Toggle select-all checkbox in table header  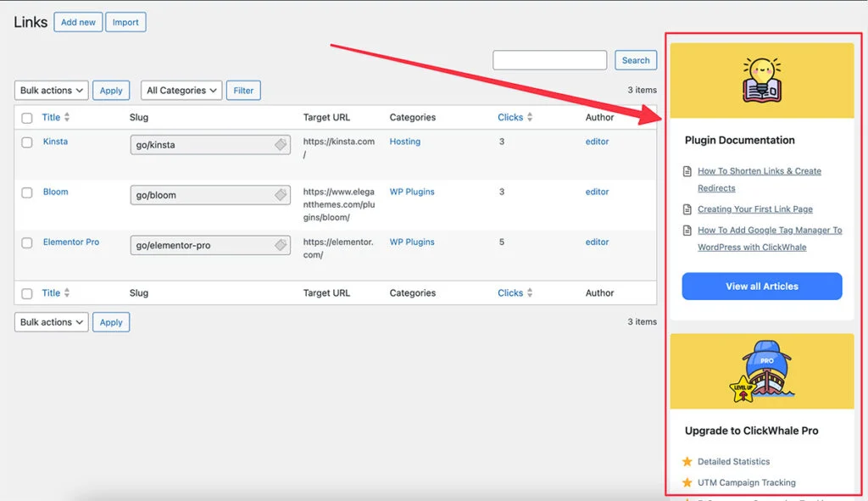click(x=26, y=118)
